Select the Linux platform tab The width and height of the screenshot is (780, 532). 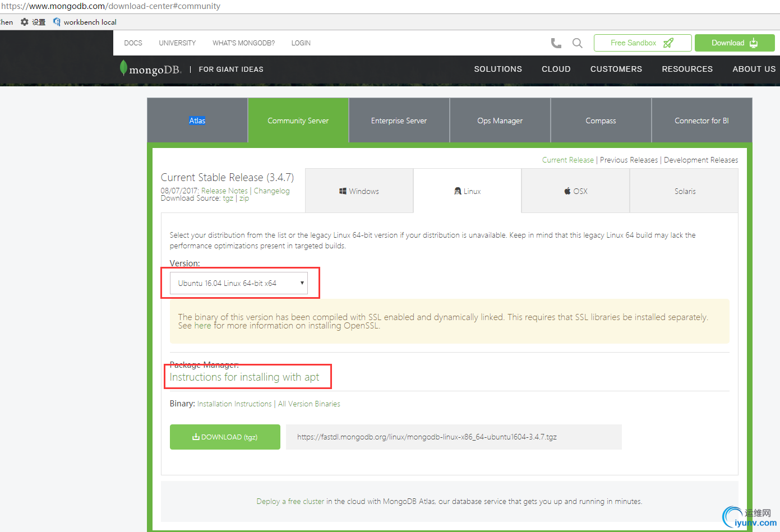tap(468, 191)
